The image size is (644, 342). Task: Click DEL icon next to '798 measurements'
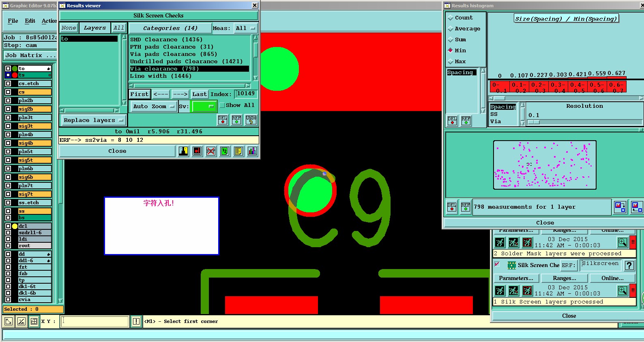(x=452, y=207)
